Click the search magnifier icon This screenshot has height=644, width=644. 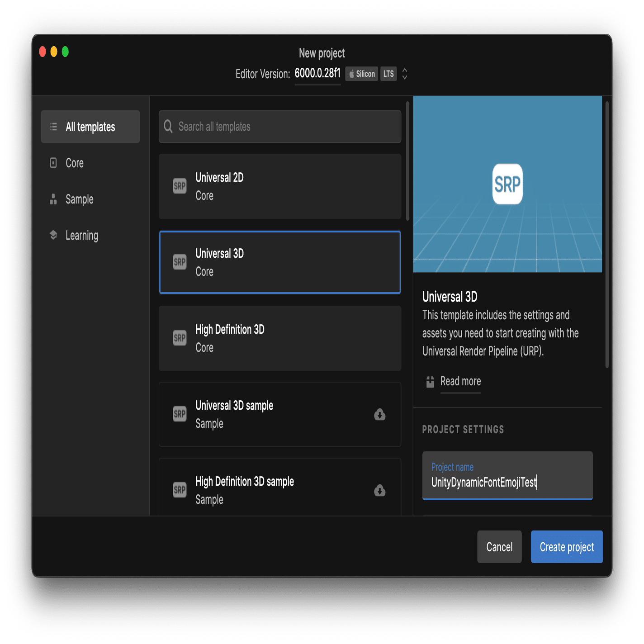[x=168, y=127]
